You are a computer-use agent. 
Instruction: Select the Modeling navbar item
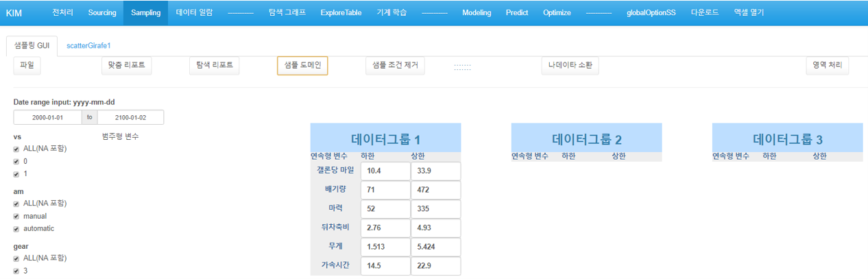pyautogui.click(x=477, y=12)
